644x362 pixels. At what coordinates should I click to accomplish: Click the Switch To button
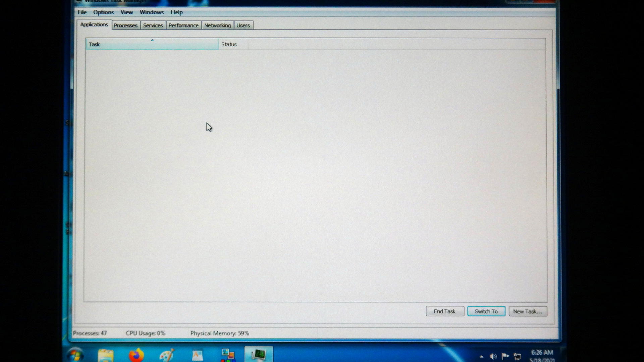[x=486, y=311]
